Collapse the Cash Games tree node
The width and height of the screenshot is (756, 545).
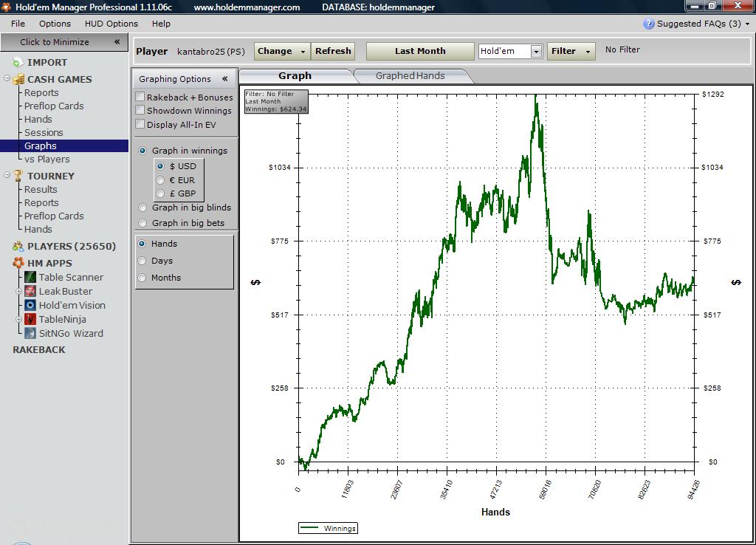(7, 78)
